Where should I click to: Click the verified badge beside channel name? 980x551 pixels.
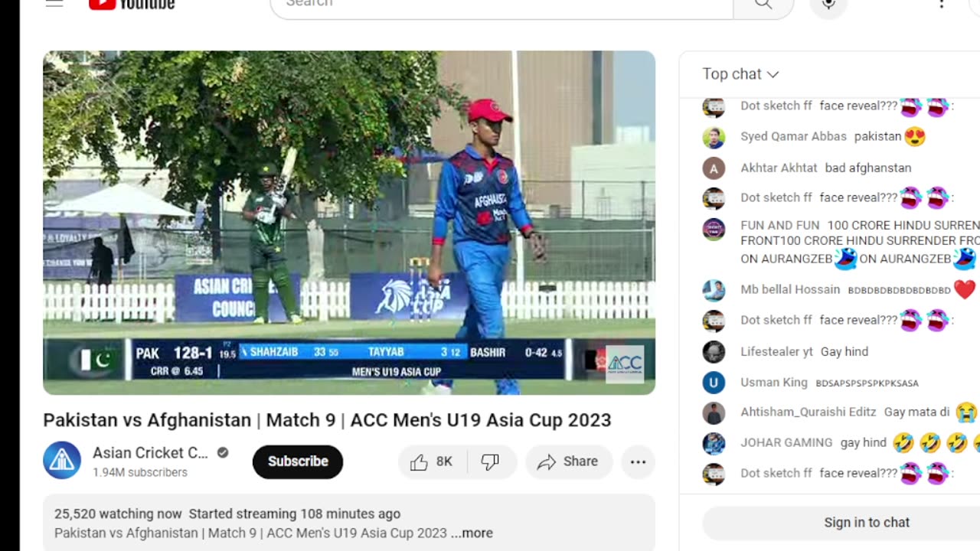(223, 453)
